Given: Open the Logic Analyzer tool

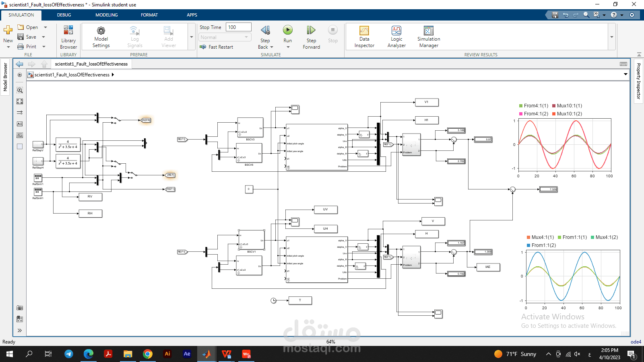Looking at the screenshot, I should [x=396, y=37].
